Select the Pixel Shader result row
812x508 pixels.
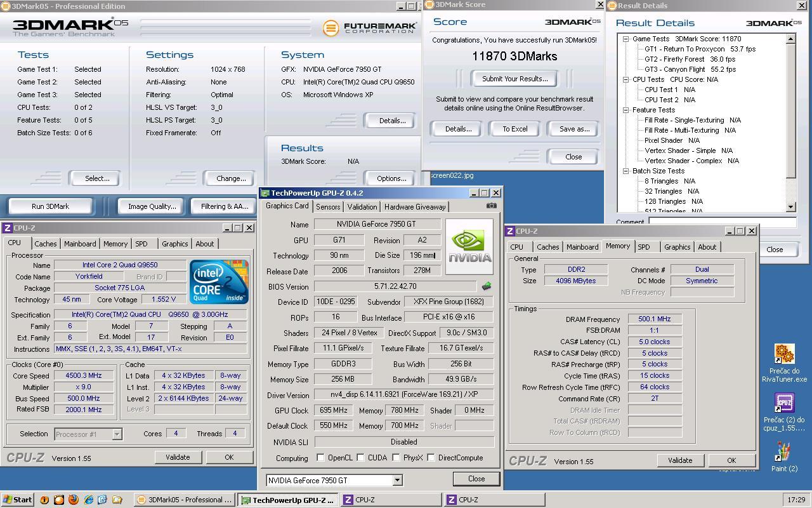pos(672,140)
